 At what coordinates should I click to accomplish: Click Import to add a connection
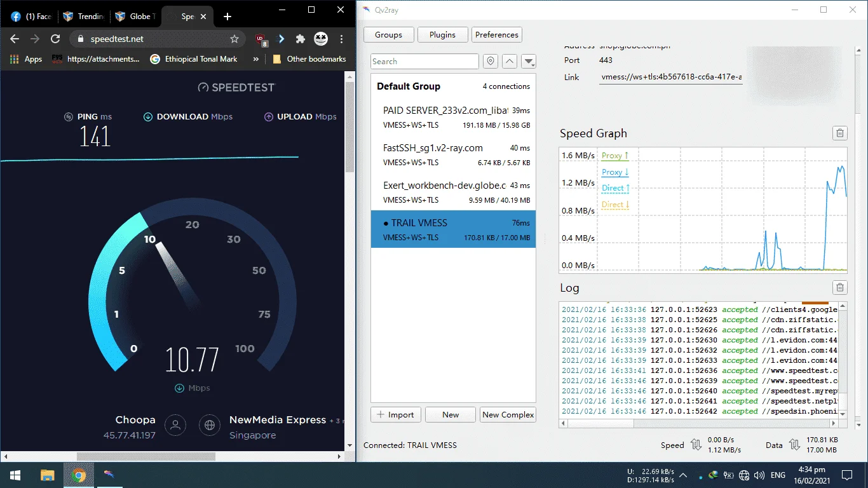[x=395, y=415]
